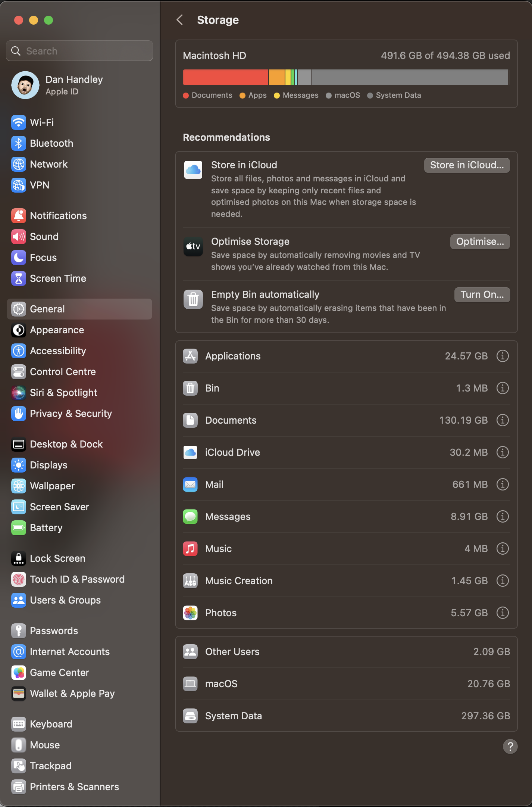Click the Desktop & Dock icon

pos(18,444)
